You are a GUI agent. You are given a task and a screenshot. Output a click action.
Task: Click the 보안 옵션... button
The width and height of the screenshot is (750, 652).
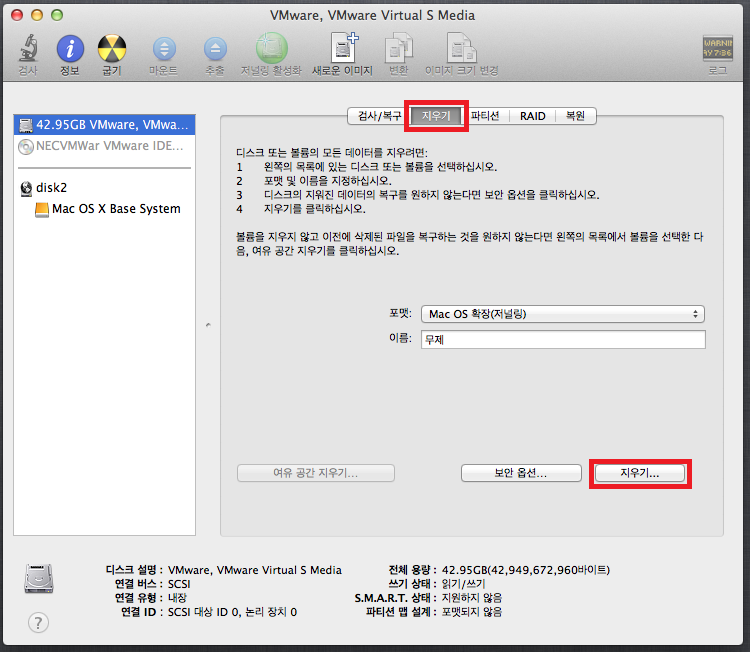(521, 473)
